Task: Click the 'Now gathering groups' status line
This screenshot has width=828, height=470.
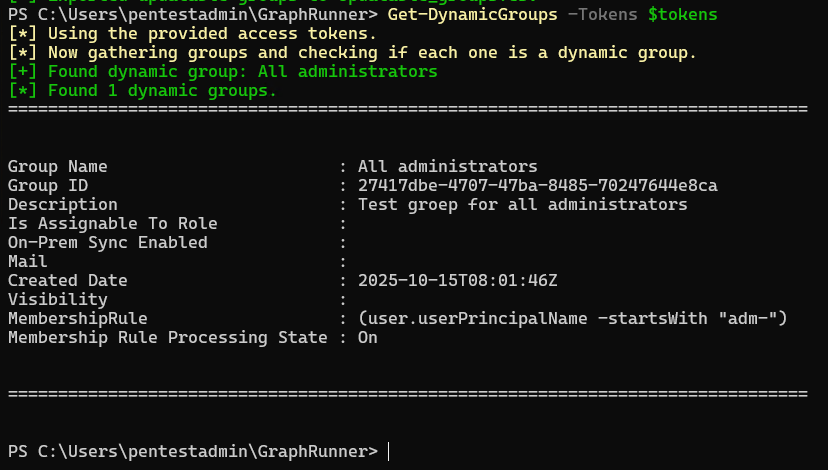Action: (352, 53)
